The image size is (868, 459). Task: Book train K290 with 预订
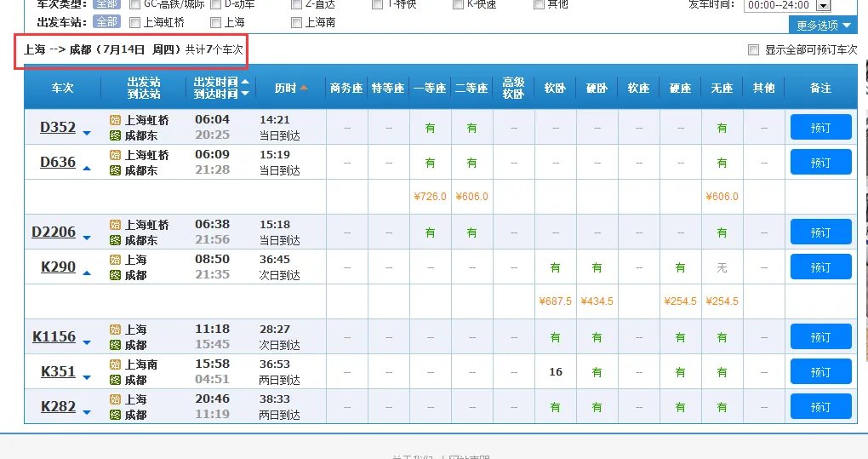820,267
